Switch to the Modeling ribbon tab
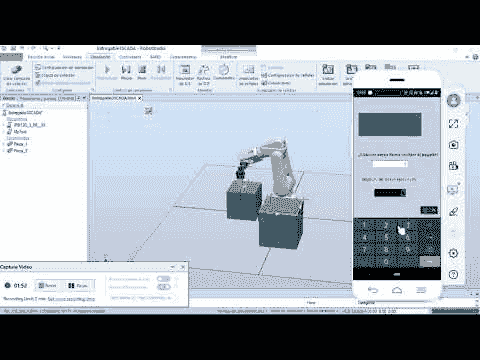The width and height of the screenshot is (480, 360). (72, 57)
